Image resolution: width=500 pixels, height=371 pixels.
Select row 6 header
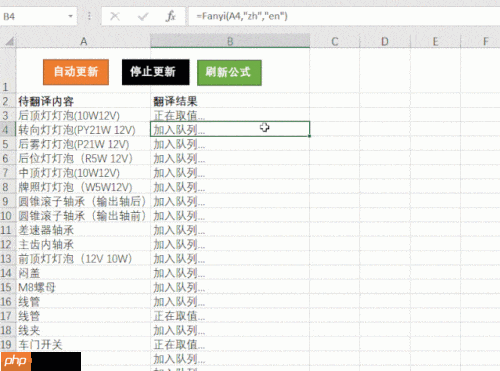coord(8,158)
